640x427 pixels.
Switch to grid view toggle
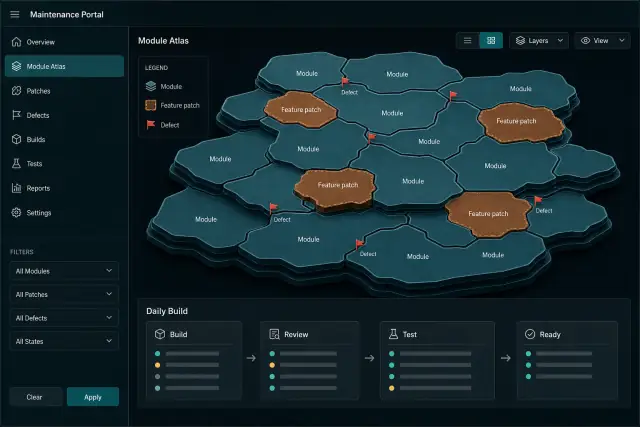491,40
